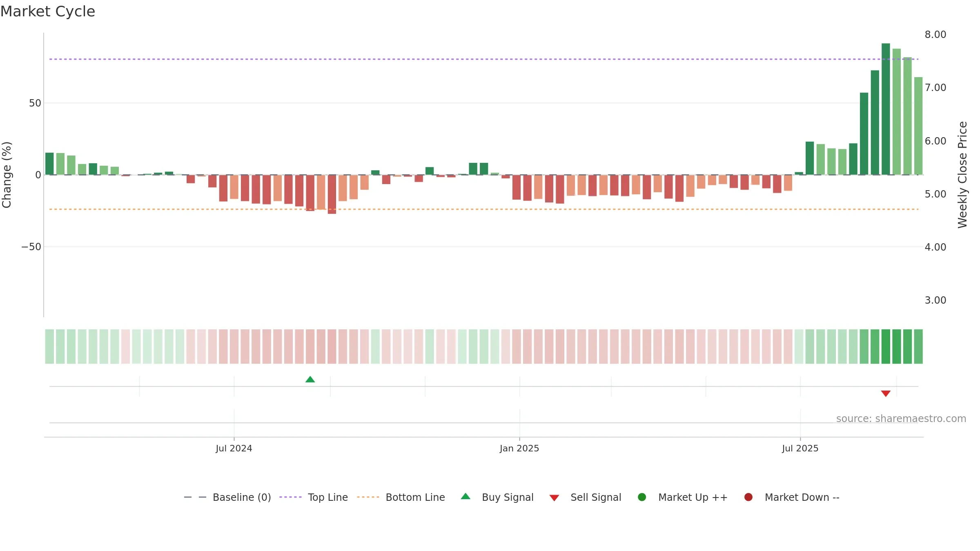The width and height of the screenshot is (980, 551).
Task: Click the purple dotted Top Line legend sample
Action: (x=290, y=497)
